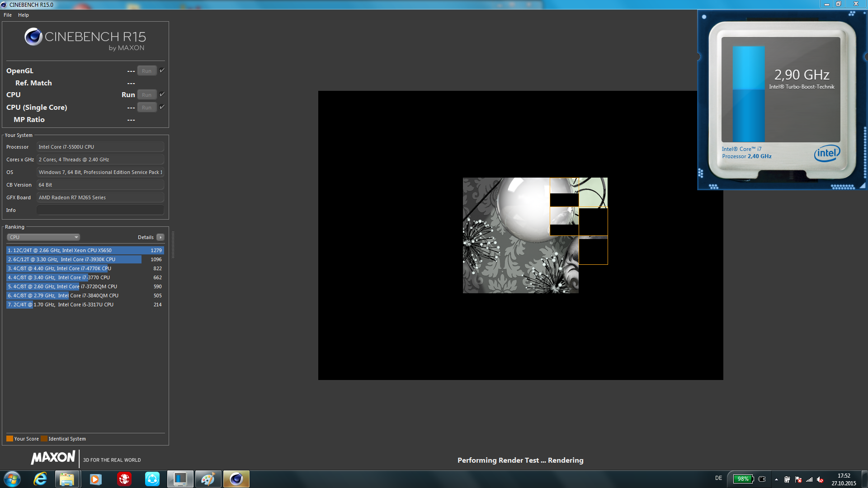Click the 2,90 GHz reading in gadget
This screenshot has height=488, width=868.
(x=802, y=75)
